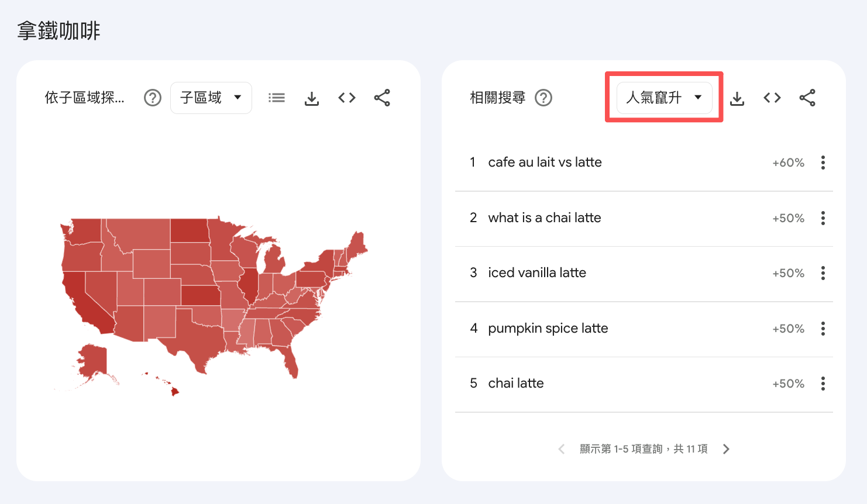Get embed code for the subregion map

347,98
